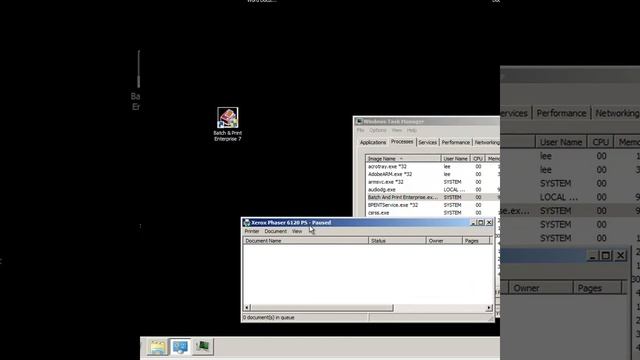Select the csrss.exe process row
The width and height of the screenshot is (640, 360).
click(x=433, y=213)
